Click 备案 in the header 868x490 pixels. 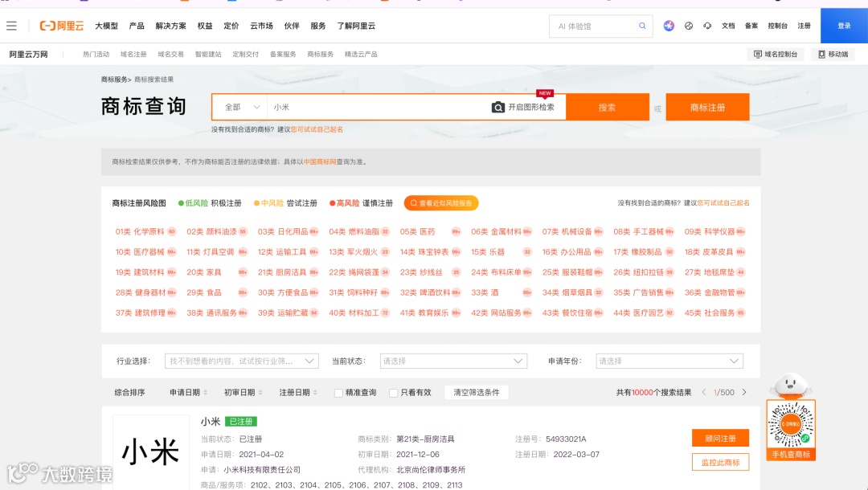(x=751, y=26)
